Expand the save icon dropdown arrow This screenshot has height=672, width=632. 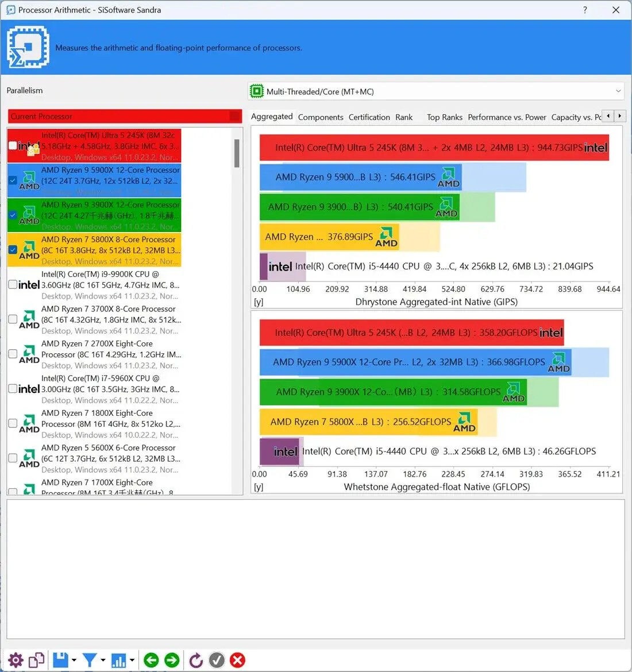[x=74, y=661]
